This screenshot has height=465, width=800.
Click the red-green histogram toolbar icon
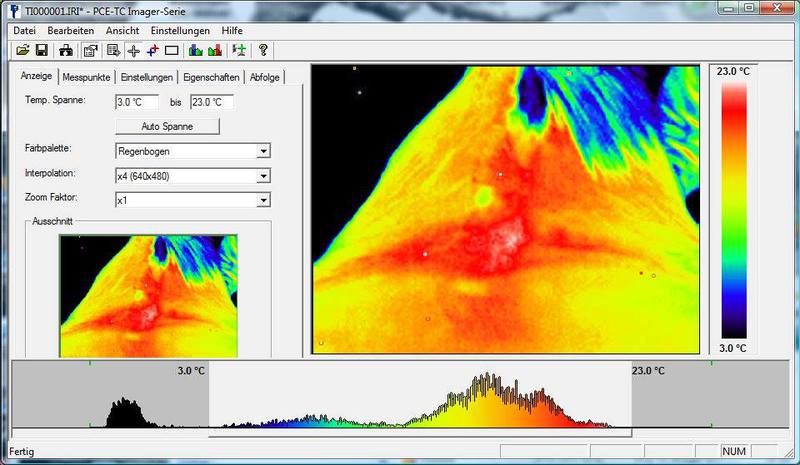(x=214, y=50)
